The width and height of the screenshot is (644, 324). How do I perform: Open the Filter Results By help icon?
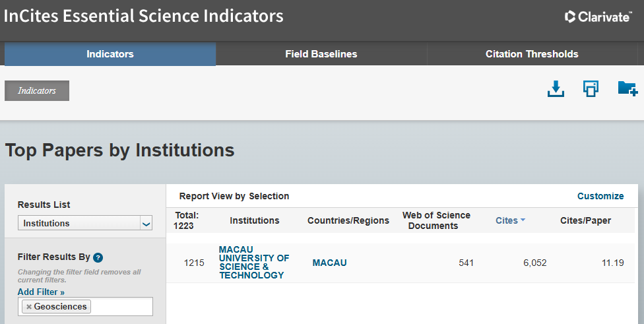coord(98,257)
